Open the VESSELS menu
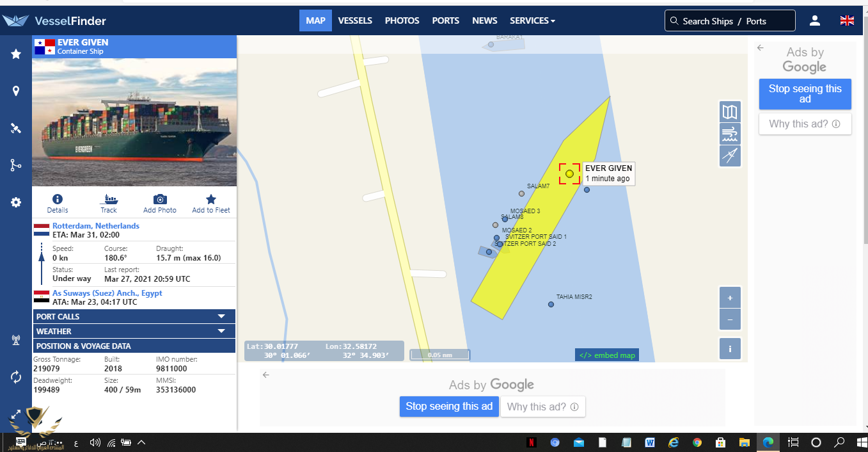The height and width of the screenshot is (452, 868). (x=355, y=20)
